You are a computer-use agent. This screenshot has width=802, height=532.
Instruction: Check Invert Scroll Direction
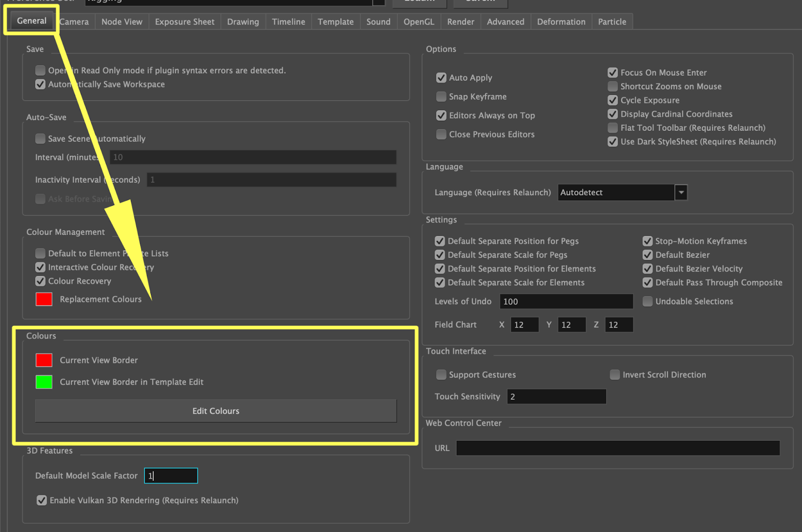[x=615, y=375]
